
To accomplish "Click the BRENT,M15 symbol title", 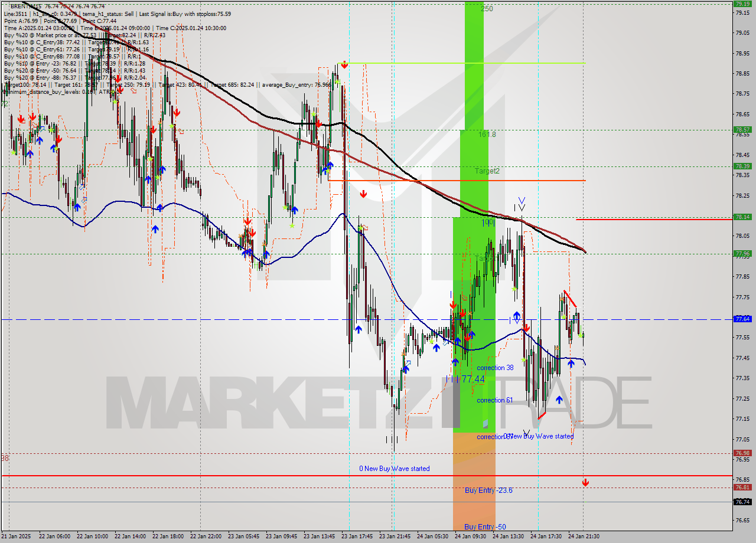I will (26, 6).
